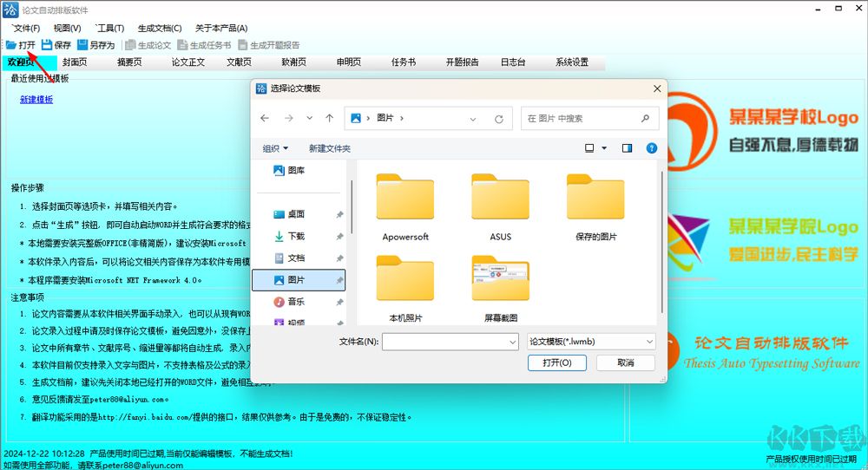Switch to the 文献页 tab
868x470 pixels.
pos(240,62)
